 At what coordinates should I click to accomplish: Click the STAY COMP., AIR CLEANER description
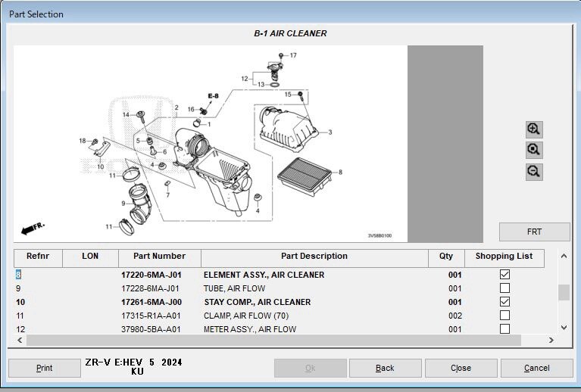coord(257,302)
